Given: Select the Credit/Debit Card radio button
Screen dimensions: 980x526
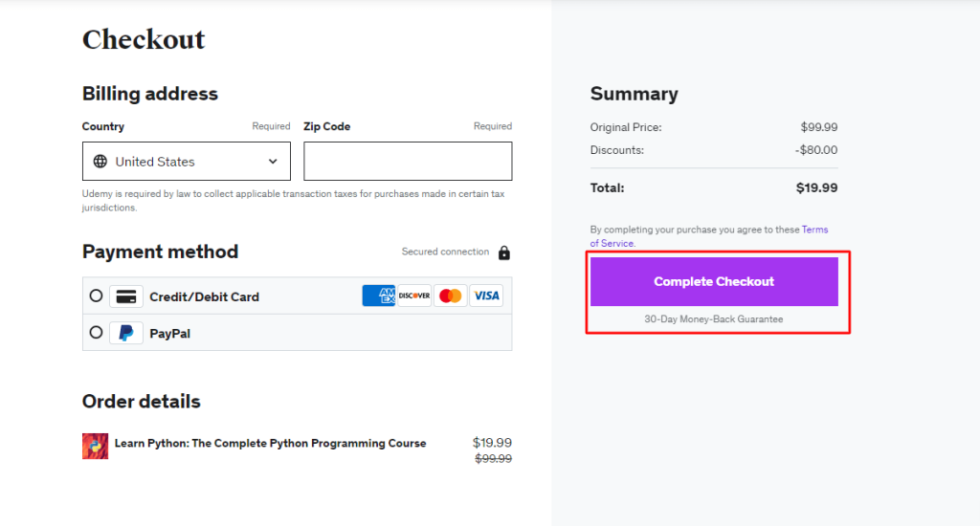Looking at the screenshot, I should pos(96,296).
